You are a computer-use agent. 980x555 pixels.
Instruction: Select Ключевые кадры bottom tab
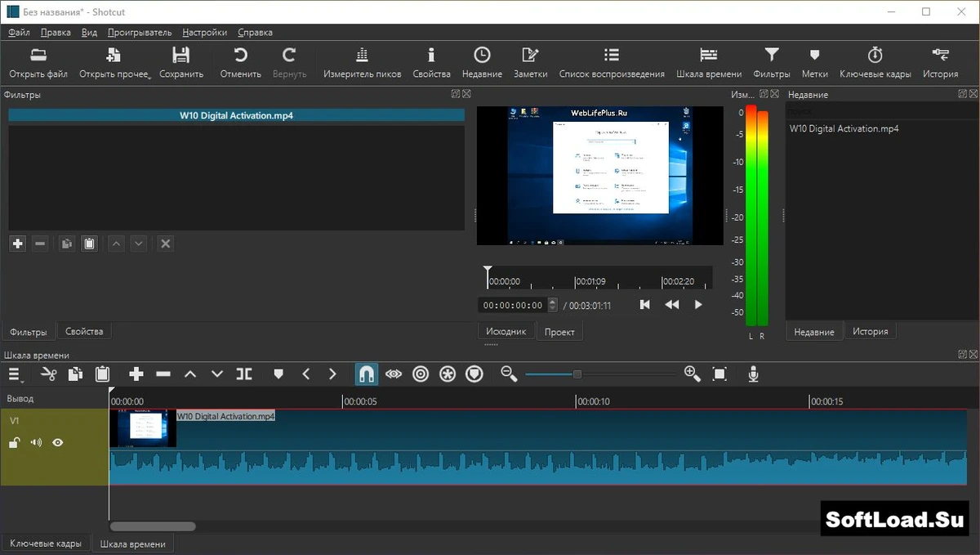(x=46, y=544)
